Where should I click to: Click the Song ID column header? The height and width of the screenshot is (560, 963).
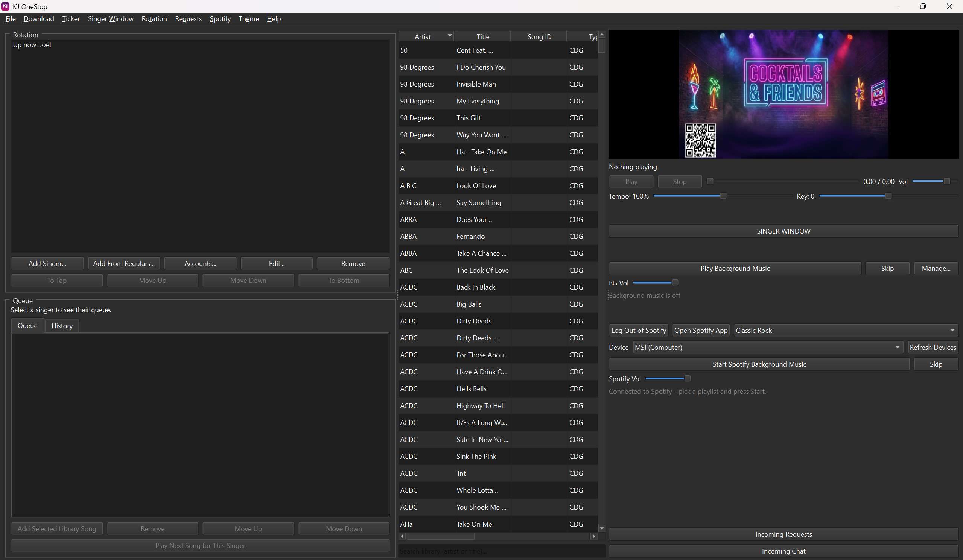click(539, 37)
